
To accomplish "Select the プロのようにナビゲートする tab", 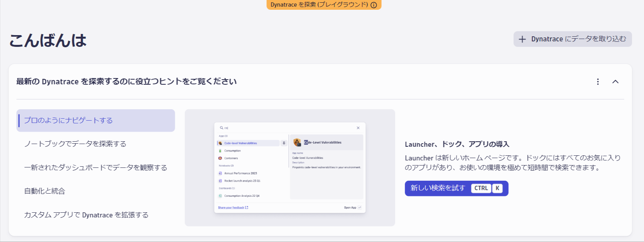I will pos(96,120).
